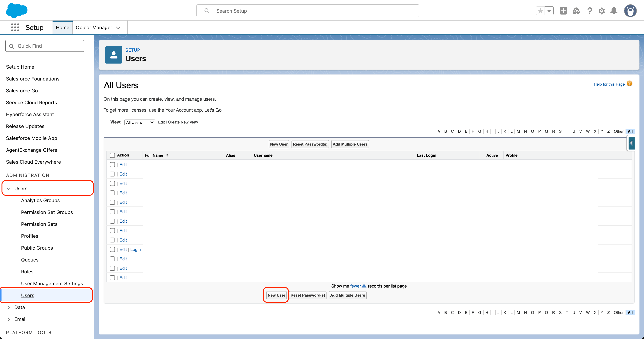The height and width of the screenshot is (339, 644).
Task: Click the top Add Multiple Users button
Action: 350,144
